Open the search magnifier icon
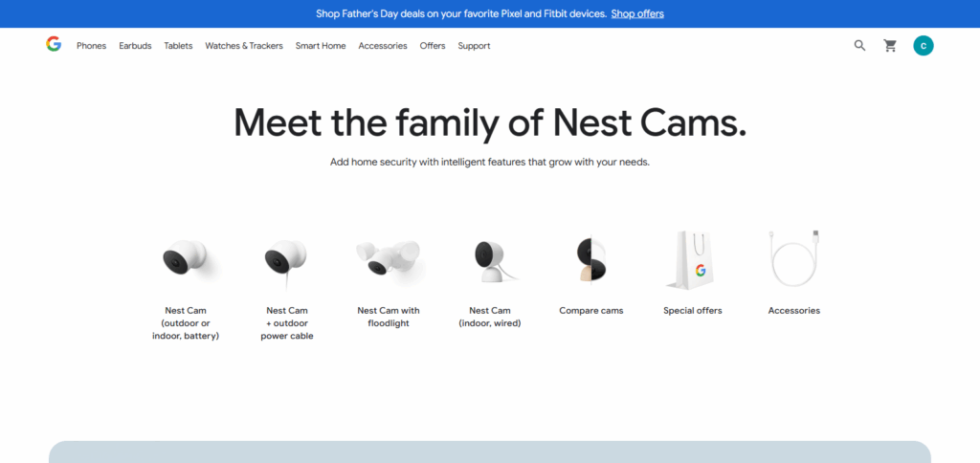980x463 pixels. (x=860, y=46)
